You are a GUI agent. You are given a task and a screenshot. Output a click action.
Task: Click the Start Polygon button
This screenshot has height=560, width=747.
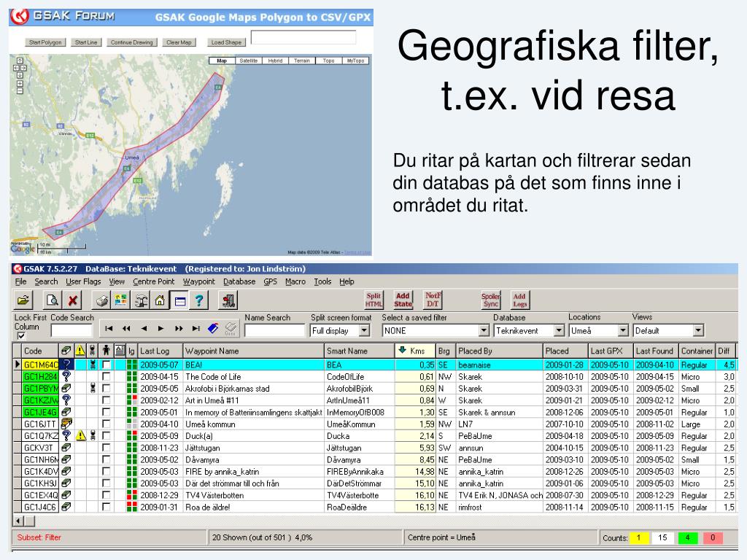45,42
